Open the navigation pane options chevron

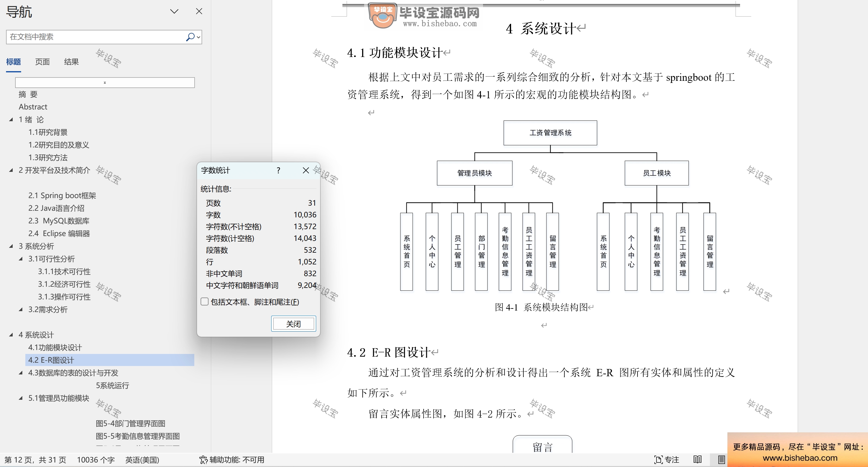(174, 11)
